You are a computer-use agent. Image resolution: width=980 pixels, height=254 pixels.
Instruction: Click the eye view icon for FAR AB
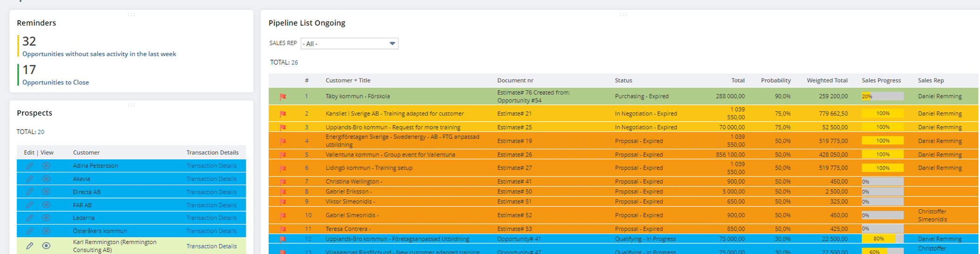tap(46, 205)
